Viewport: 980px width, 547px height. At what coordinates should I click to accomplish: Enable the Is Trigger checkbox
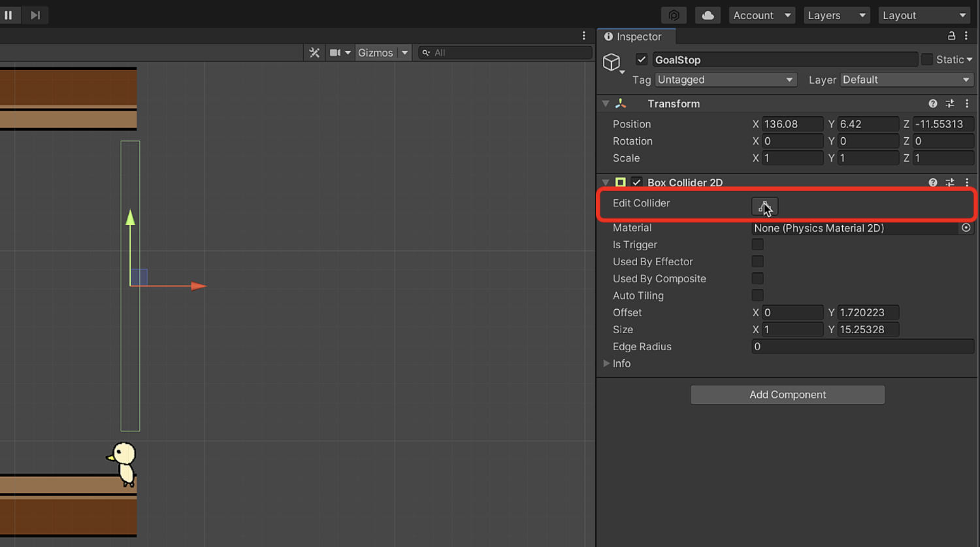pos(757,244)
